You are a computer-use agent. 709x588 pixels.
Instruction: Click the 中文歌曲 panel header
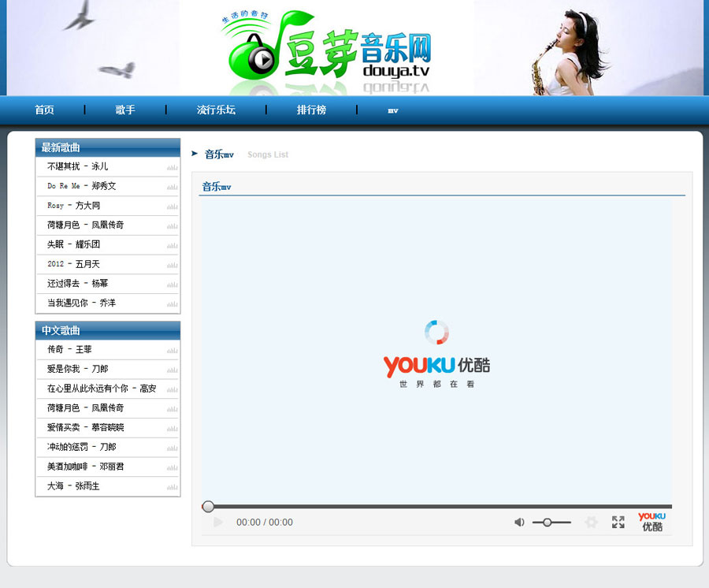point(108,330)
